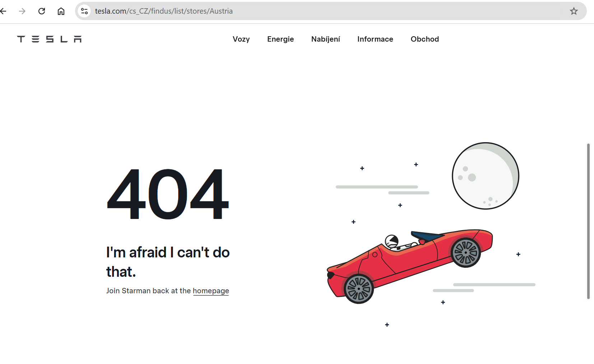Image resolution: width=594 pixels, height=364 pixels.
Task: Open the Energie menu
Action: coord(280,39)
